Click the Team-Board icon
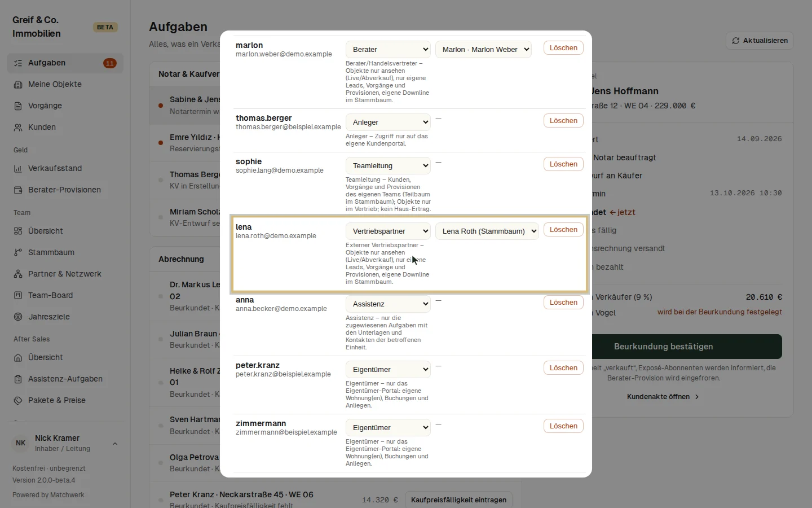This screenshot has width=812, height=508. (x=18, y=296)
